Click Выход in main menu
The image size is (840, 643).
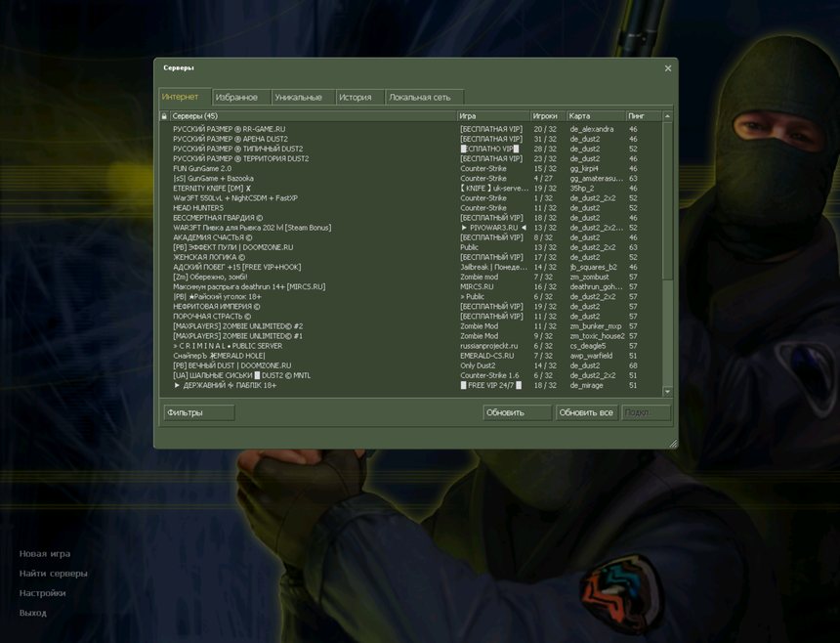[32, 613]
